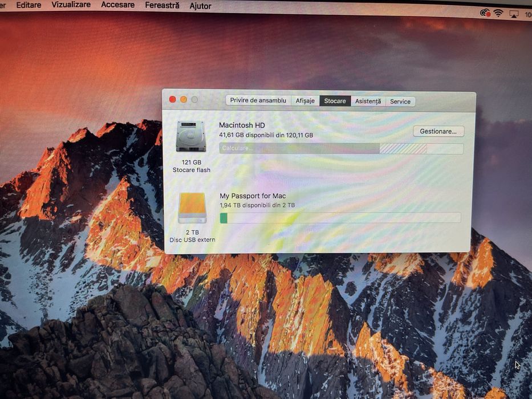The width and height of the screenshot is (532, 399).
Task: Open the Fereastră menu
Action: click(x=162, y=6)
